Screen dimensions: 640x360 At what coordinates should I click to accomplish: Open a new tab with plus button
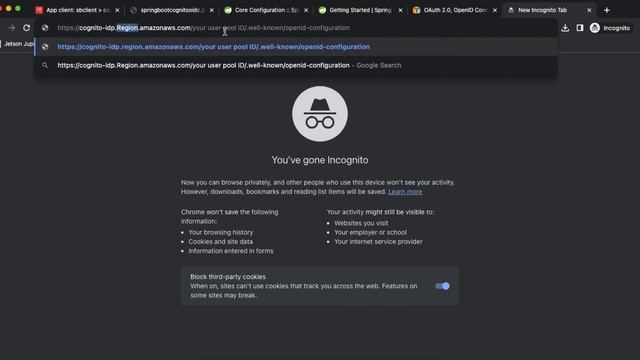[x=607, y=10]
